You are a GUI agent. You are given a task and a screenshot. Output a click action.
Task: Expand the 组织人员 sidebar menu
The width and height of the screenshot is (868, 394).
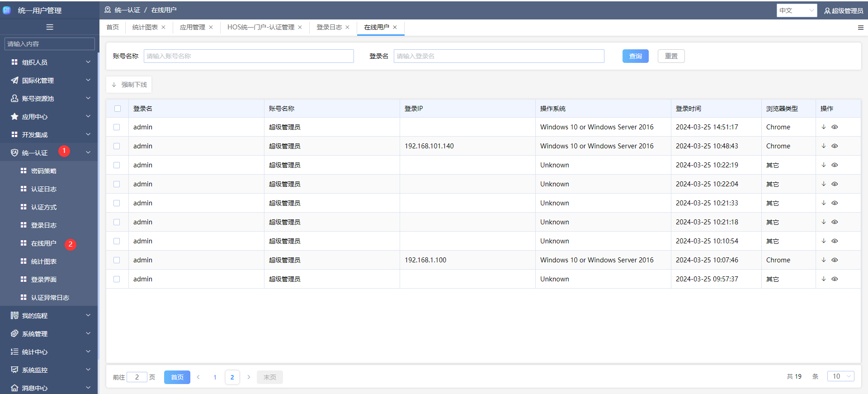tap(49, 62)
